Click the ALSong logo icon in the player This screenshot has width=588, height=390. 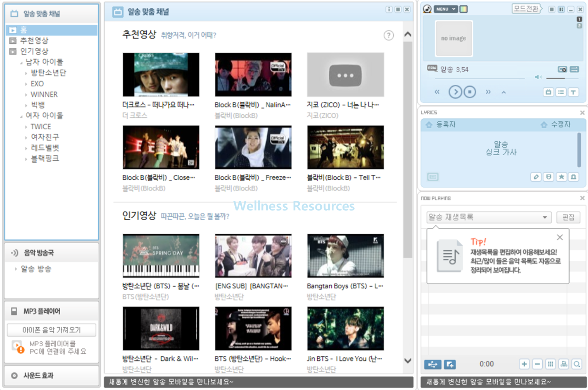pyautogui.click(x=427, y=9)
